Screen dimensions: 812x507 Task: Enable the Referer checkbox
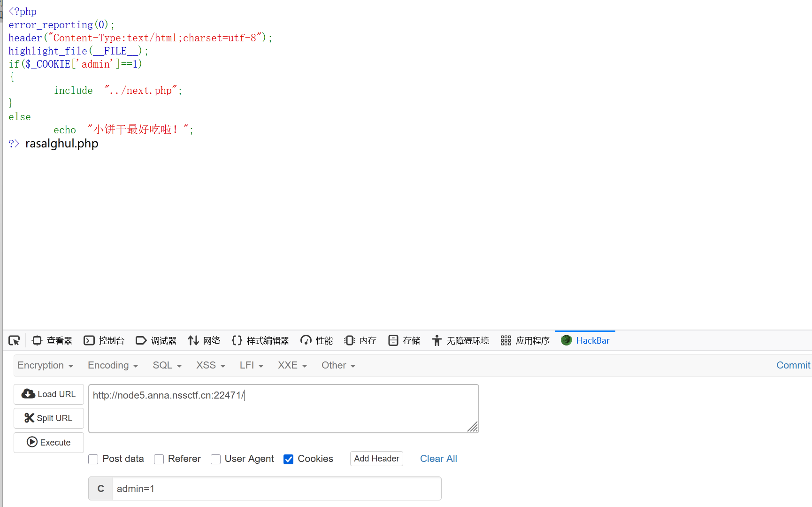[x=159, y=459]
